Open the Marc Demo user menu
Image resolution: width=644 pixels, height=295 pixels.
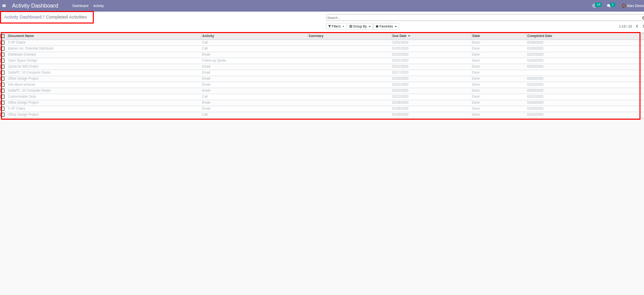point(632,6)
